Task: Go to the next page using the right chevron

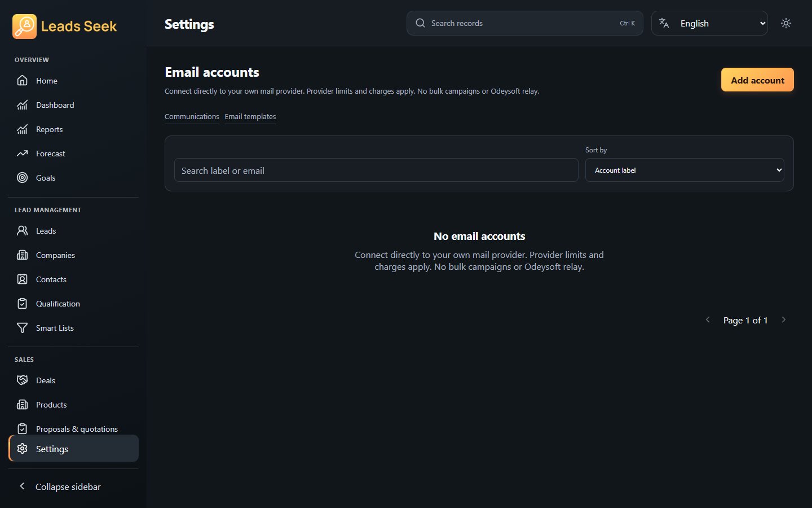Action: coord(783,319)
